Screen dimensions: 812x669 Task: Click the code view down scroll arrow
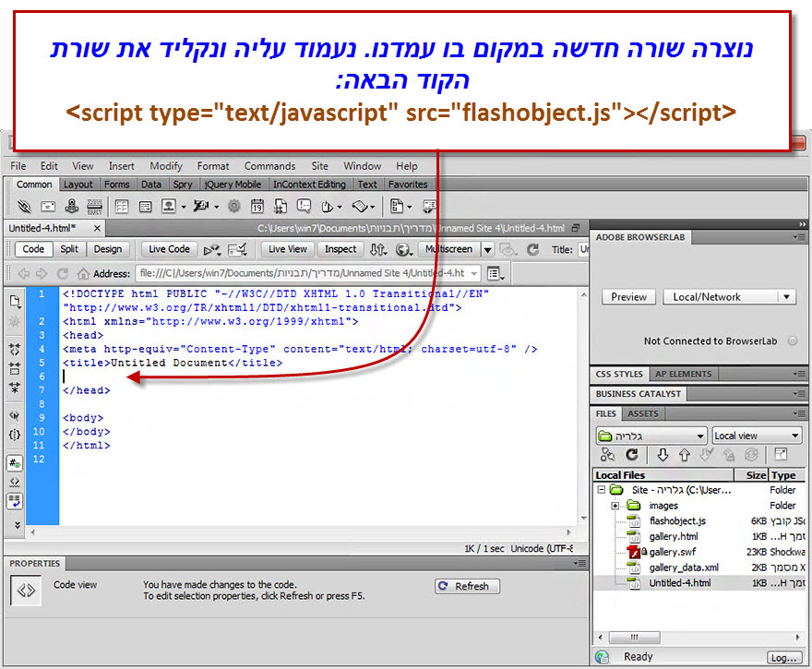(x=583, y=519)
